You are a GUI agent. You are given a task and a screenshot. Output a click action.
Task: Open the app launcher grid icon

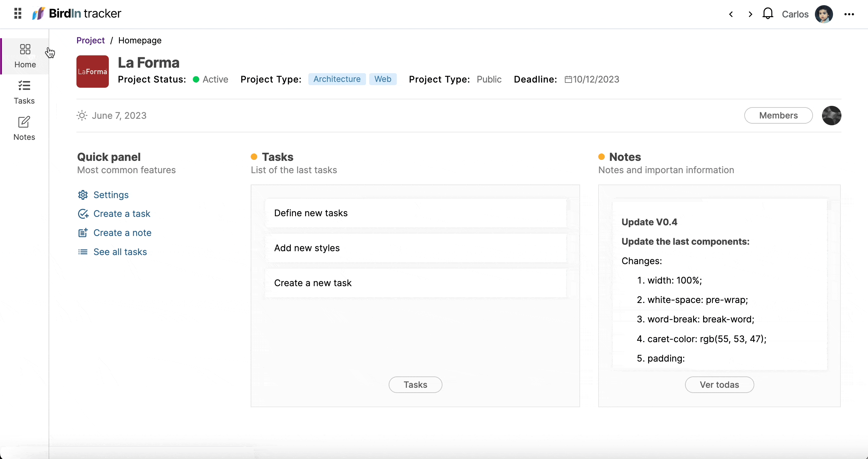[x=18, y=14]
